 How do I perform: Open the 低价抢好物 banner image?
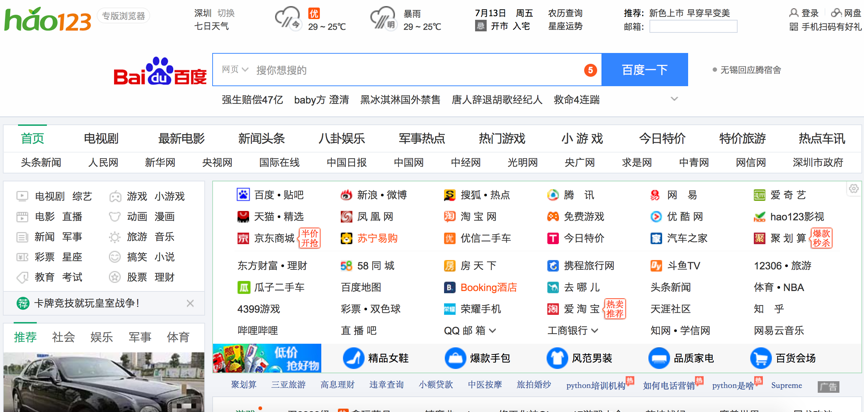(267, 358)
